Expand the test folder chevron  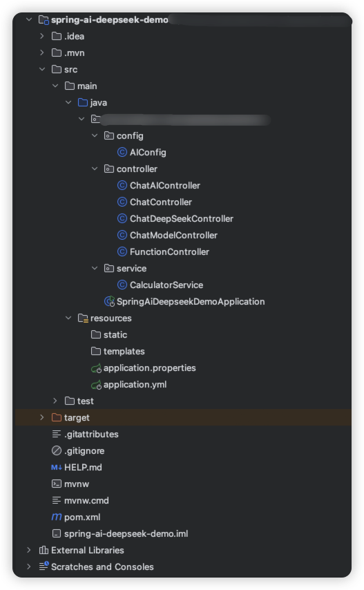pos(55,401)
